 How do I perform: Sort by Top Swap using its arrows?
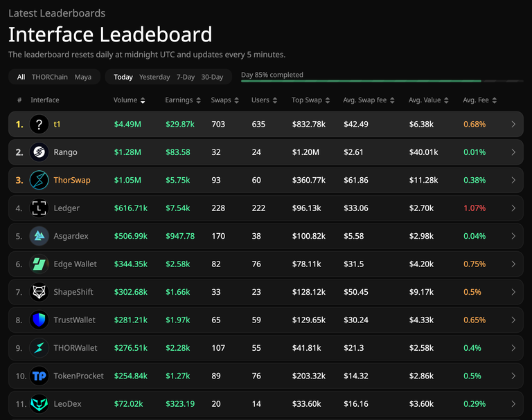328,100
